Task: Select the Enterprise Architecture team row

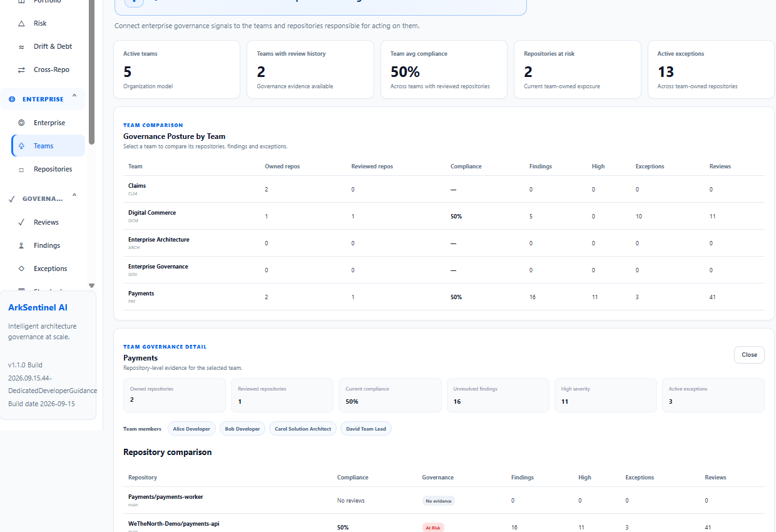Action: point(444,243)
